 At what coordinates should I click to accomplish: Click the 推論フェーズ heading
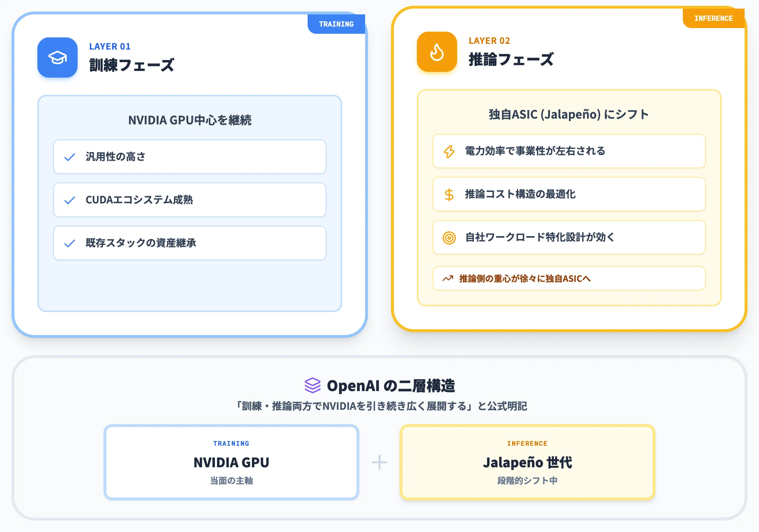coord(511,59)
